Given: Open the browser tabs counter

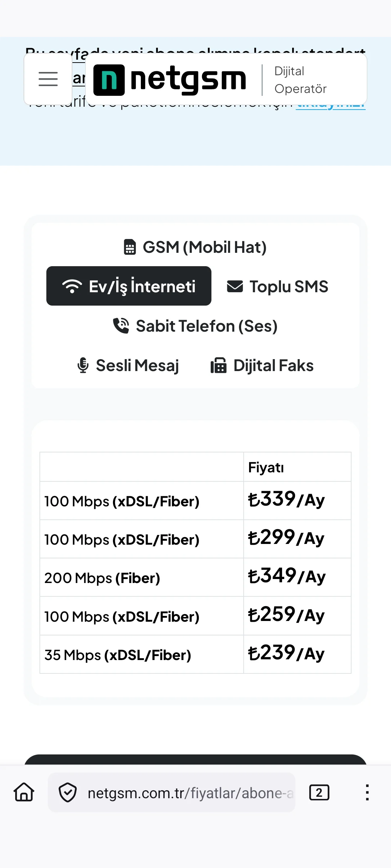Looking at the screenshot, I should (319, 792).
